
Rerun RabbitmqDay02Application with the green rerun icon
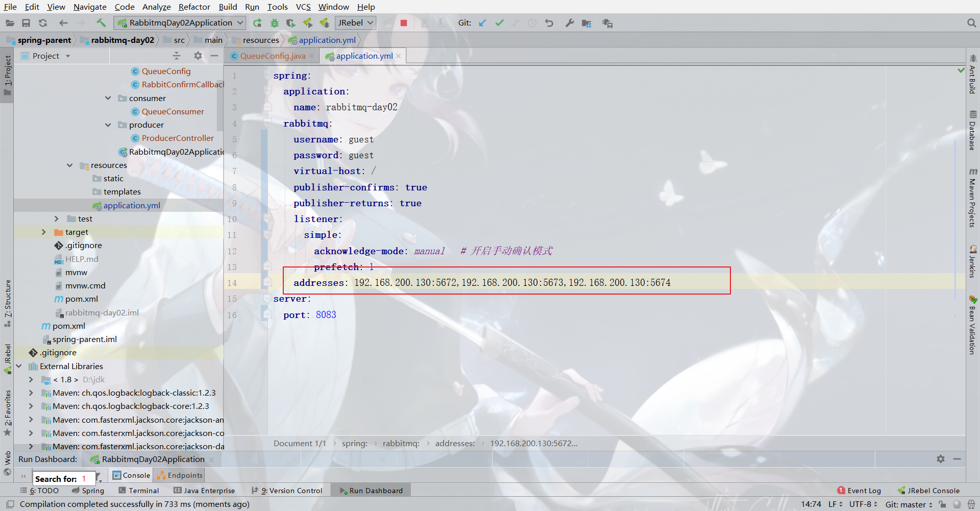click(257, 23)
